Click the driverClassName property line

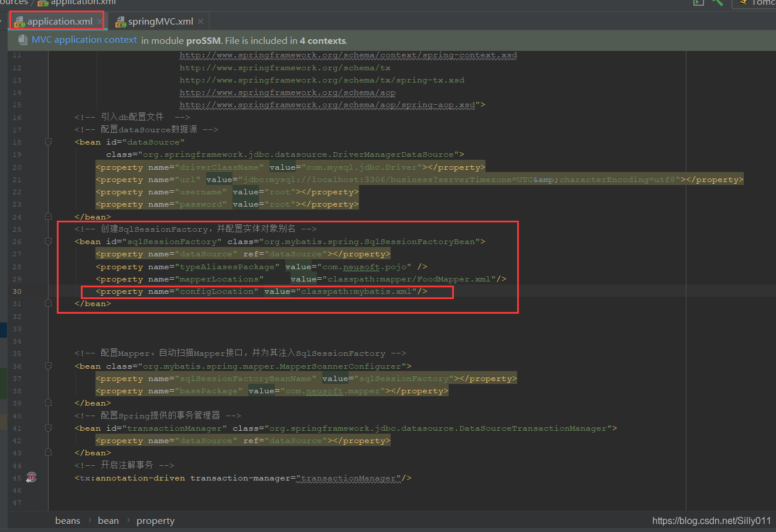point(290,167)
